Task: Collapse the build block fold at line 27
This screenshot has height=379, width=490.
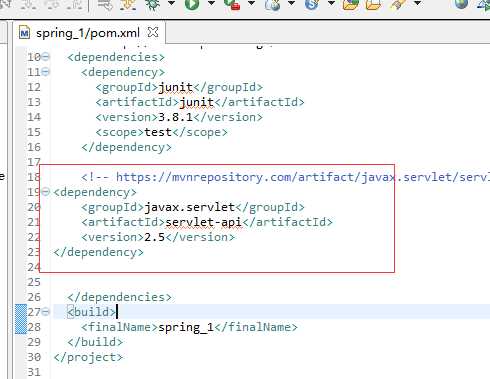Action: point(45,312)
